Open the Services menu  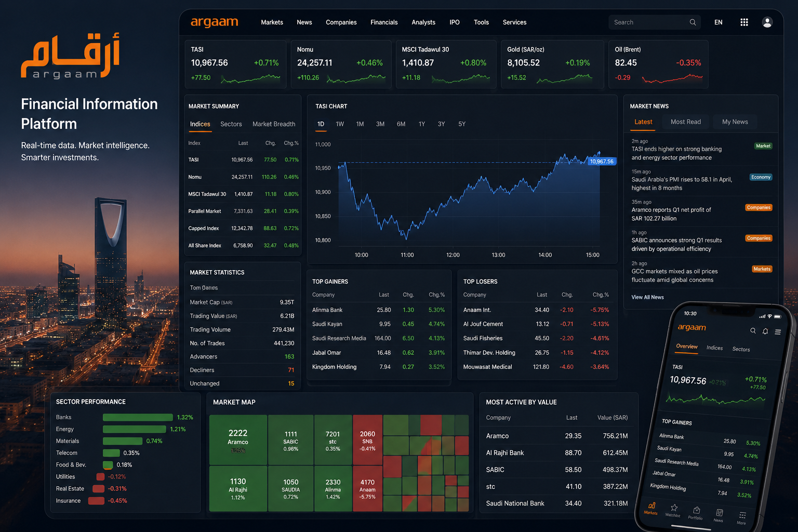click(514, 22)
